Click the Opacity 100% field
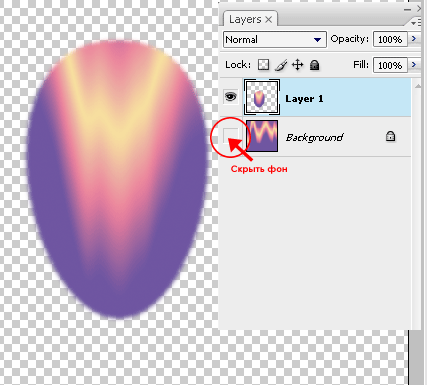Image resolution: width=427 pixels, height=385 pixels. 390,39
